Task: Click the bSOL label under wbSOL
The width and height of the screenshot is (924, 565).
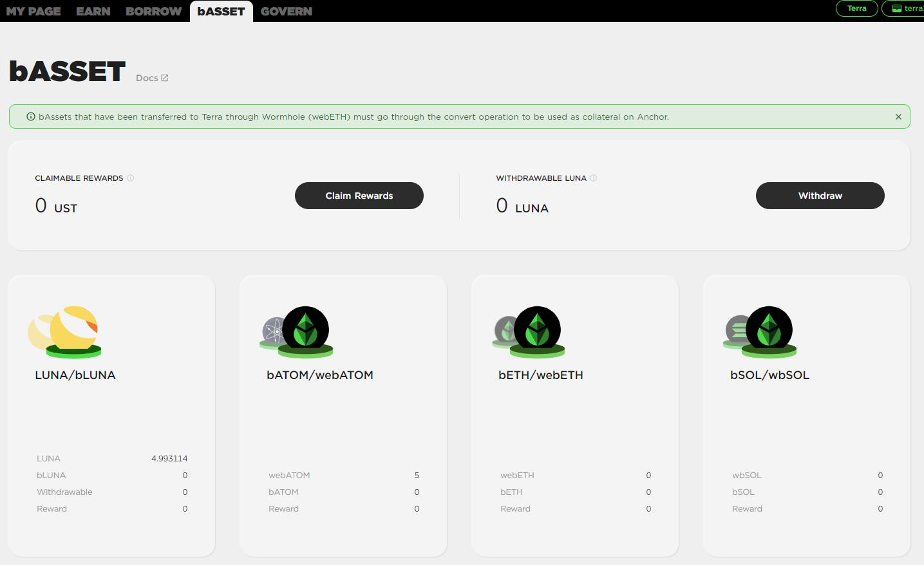Action: (744, 492)
